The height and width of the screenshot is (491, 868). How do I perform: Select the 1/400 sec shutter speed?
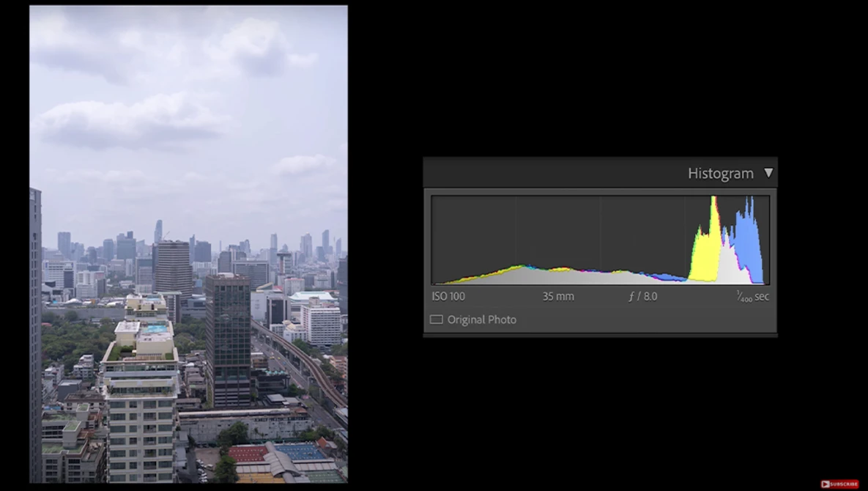[x=752, y=296]
